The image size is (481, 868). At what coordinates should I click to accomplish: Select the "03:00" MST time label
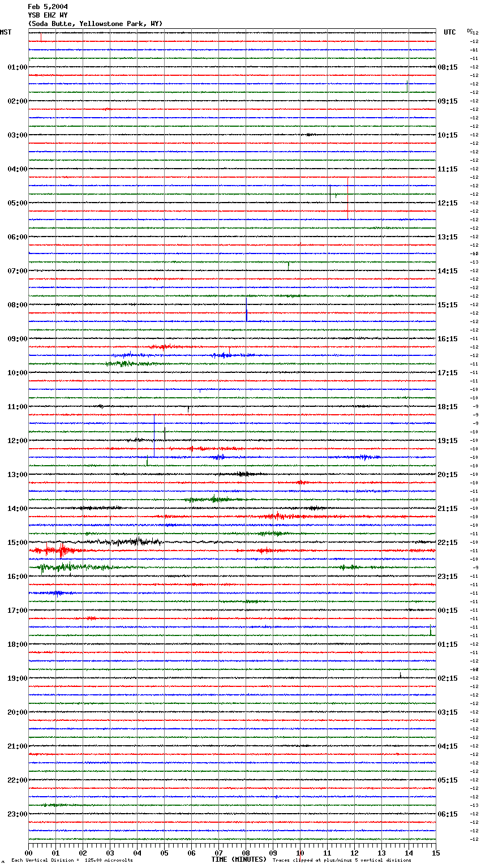(17, 135)
